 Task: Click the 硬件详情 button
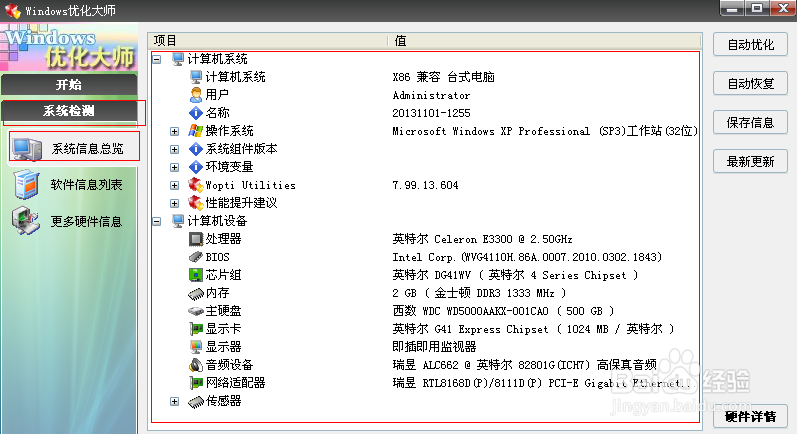pyautogui.click(x=750, y=417)
